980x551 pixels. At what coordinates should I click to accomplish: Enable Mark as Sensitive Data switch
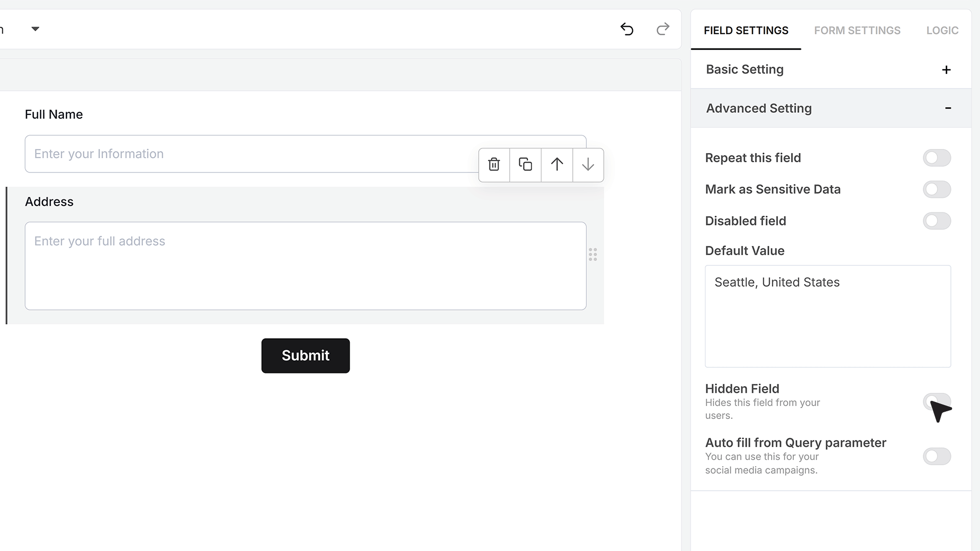937,190
